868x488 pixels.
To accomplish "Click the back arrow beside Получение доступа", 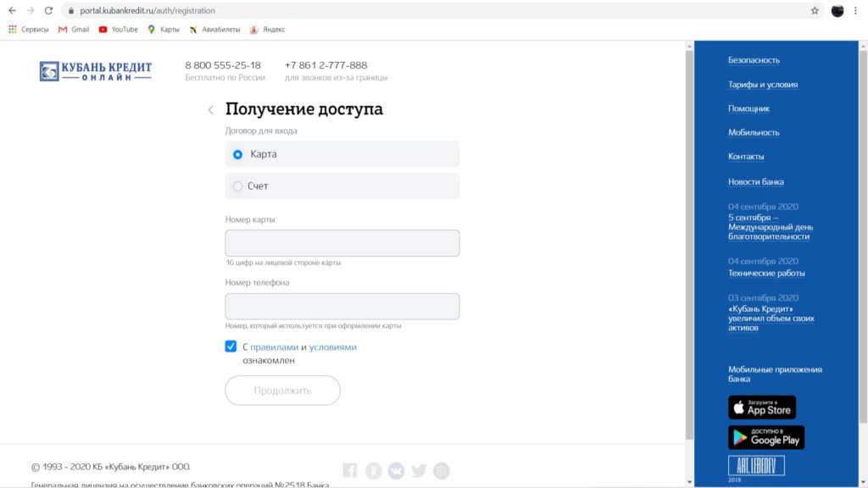I will [x=211, y=110].
